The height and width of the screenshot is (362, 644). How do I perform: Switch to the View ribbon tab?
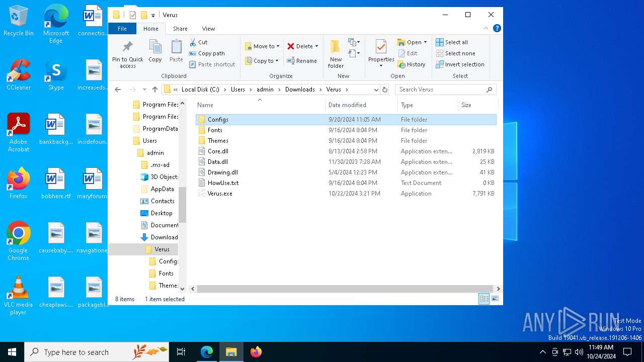click(x=208, y=29)
